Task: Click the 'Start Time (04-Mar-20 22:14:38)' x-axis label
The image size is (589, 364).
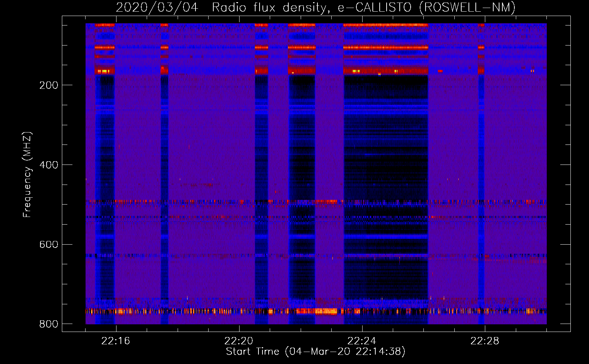Action: click(316, 352)
